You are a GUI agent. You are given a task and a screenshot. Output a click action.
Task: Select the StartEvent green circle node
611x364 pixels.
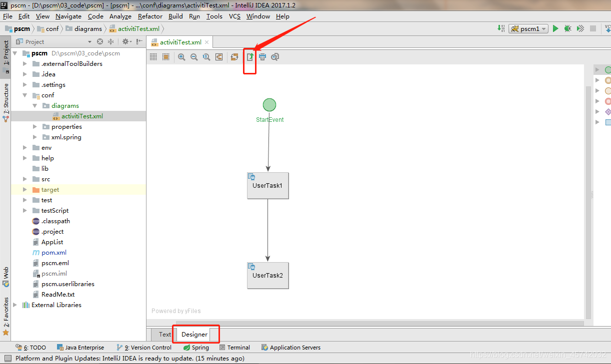[269, 105]
